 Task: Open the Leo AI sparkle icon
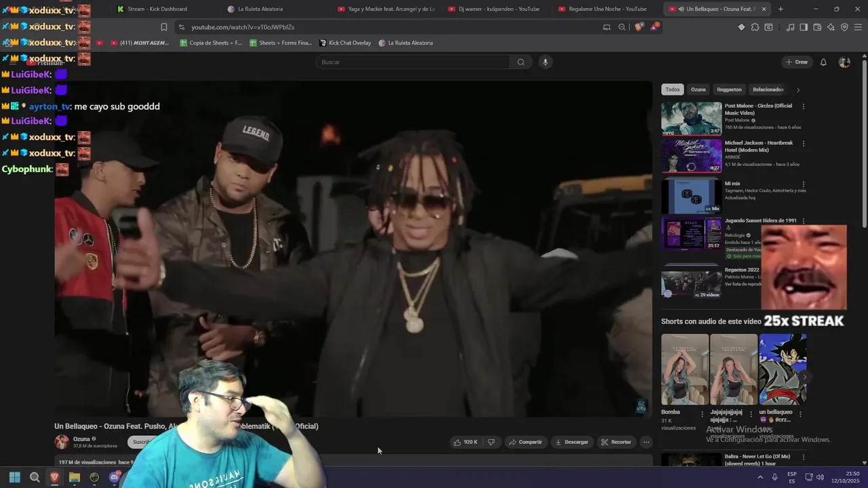tap(831, 27)
